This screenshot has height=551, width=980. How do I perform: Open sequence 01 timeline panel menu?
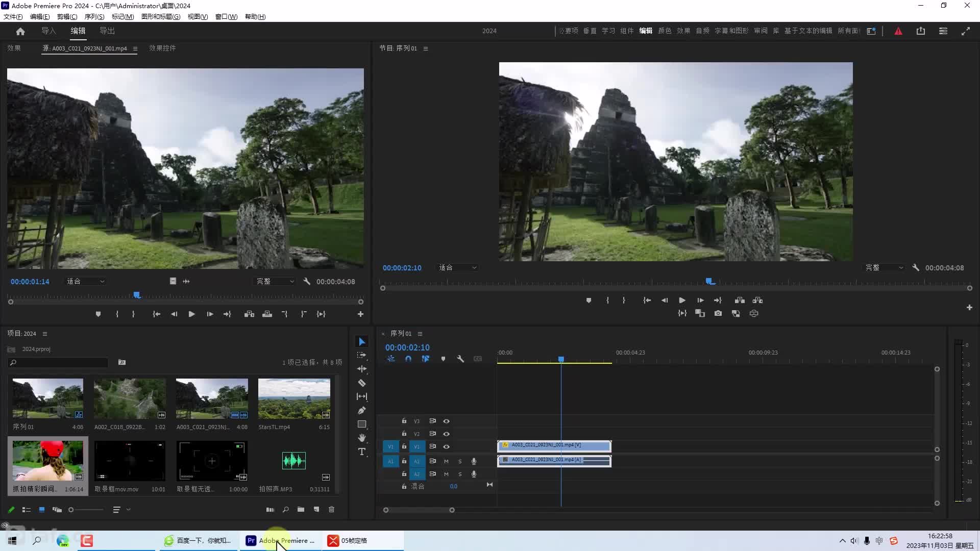click(420, 334)
